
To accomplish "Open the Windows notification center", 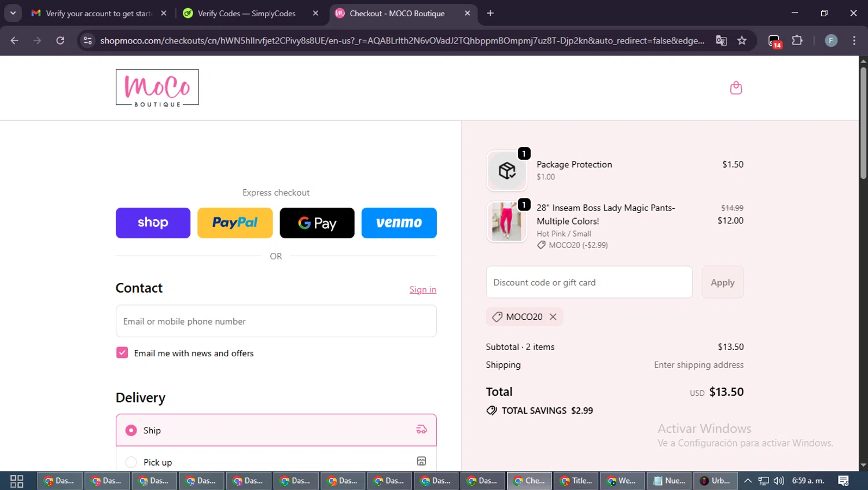I will [x=844, y=481].
